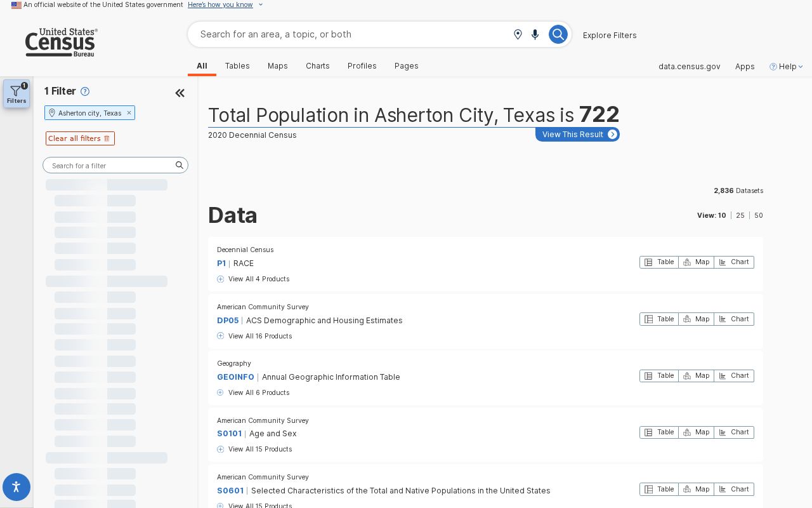This screenshot has height=508, width=812.
Task: Open Chart view for S0101 Age and Sex
Action: 734,432
